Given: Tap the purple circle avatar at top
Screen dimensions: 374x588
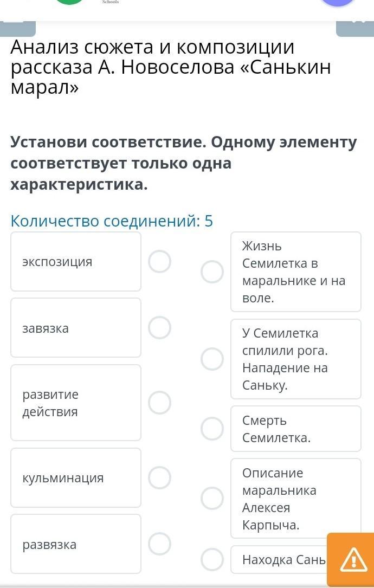Looking at the screenshot, I should tap(337, 2).
